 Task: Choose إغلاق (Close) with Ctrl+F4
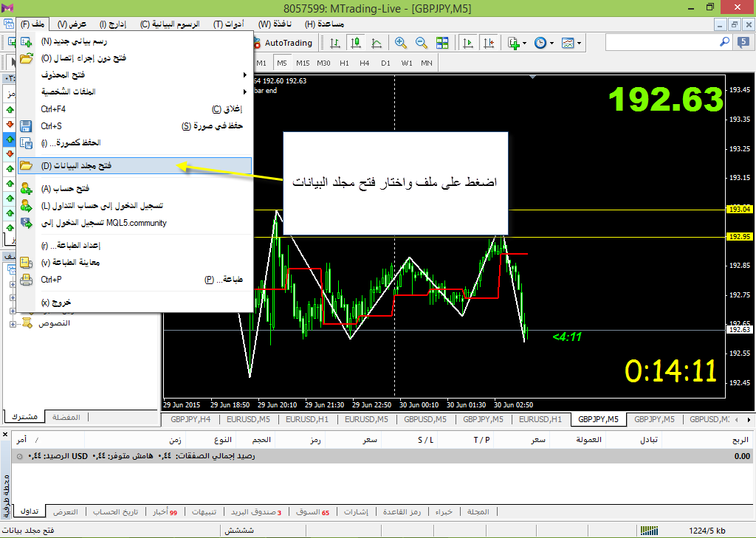[x=134, y=109]
